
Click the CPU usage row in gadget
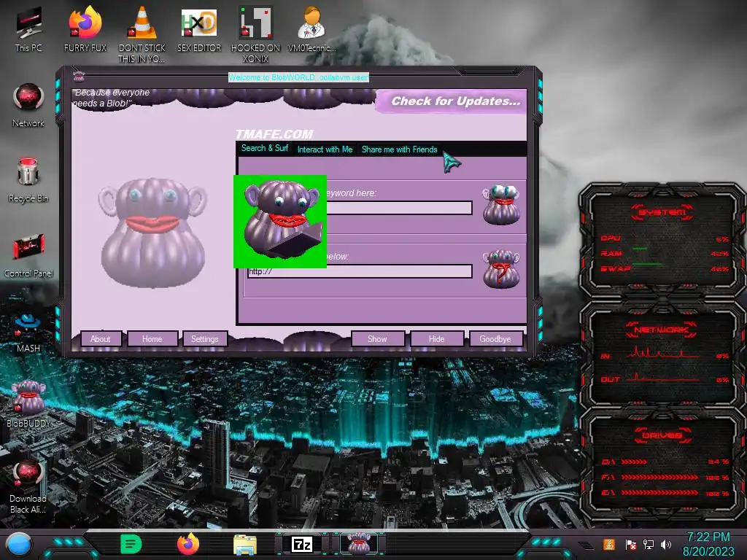tap(664, 238)
